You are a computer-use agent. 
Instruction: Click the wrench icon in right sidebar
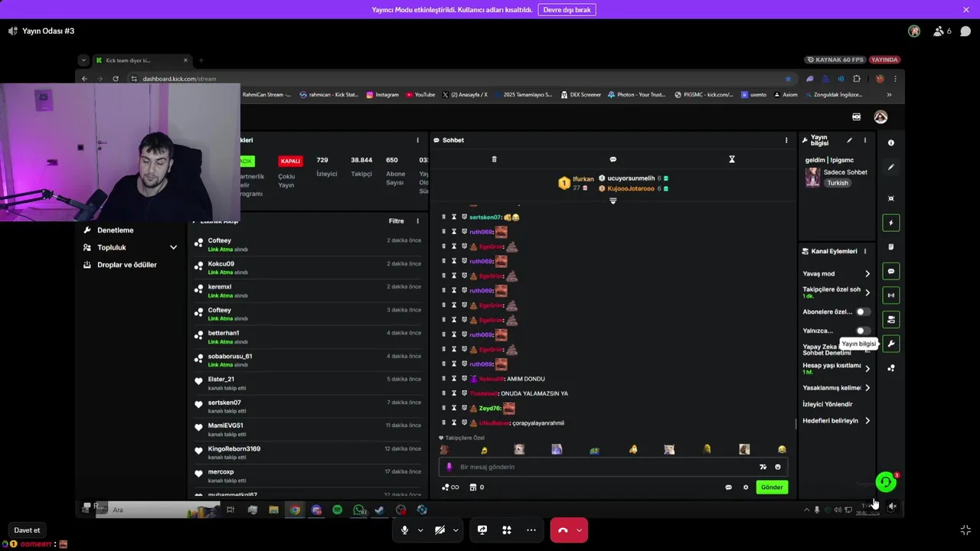click(x=890, y=344)
